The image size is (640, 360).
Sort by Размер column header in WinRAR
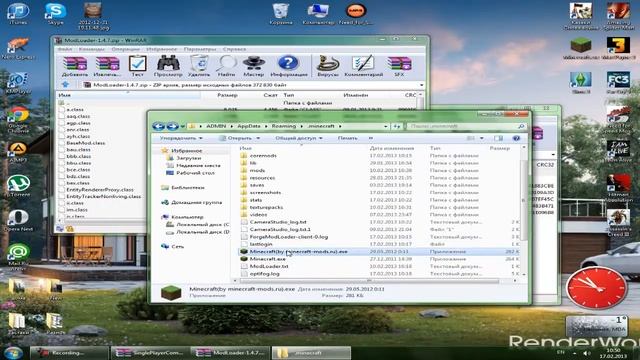pyautogui.click(x=227, y=95)
